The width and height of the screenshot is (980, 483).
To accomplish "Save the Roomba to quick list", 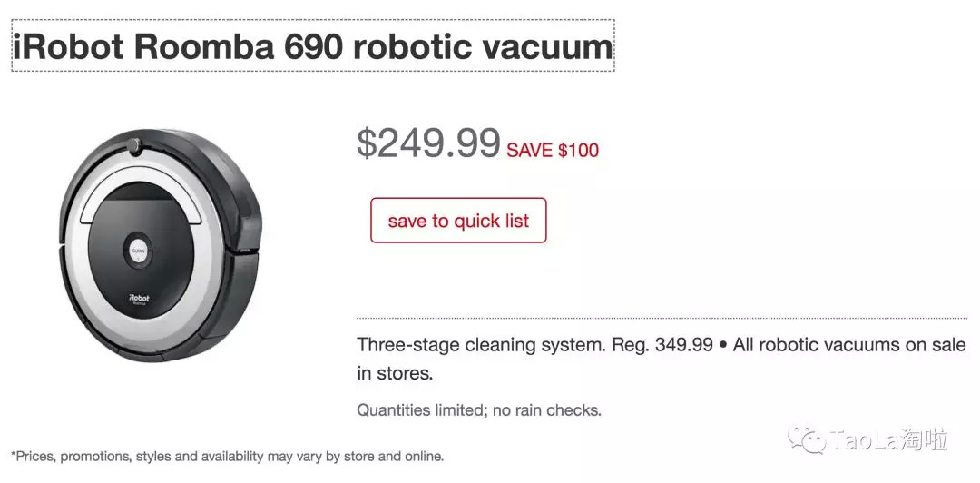I will 458,221.
